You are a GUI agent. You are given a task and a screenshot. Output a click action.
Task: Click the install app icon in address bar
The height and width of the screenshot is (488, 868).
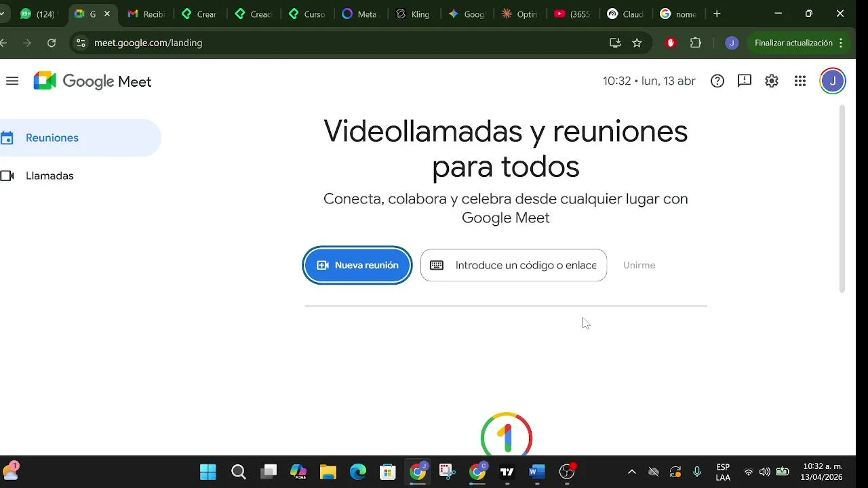tap(615, 43)
